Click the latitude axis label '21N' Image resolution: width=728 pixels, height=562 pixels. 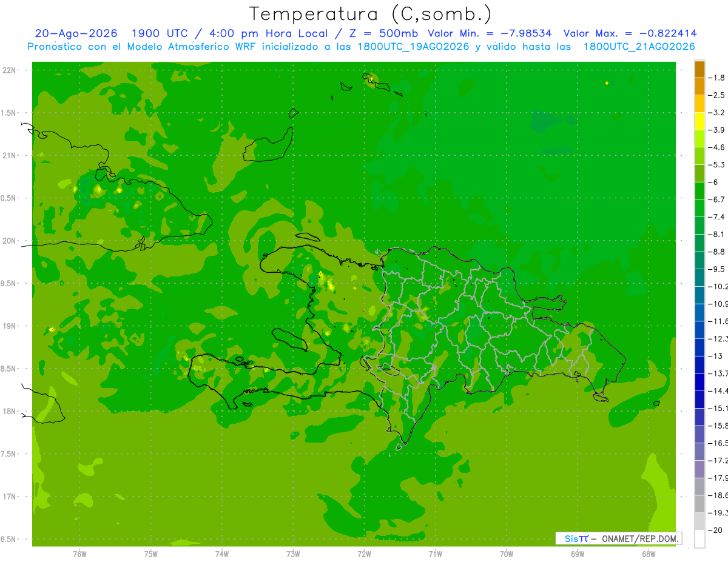point(10,155)
